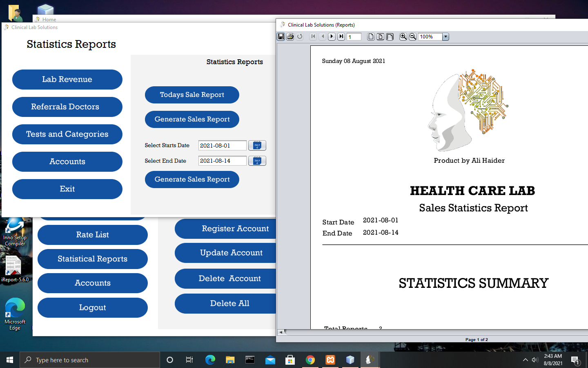Refresh the report preview

(300, 36)
